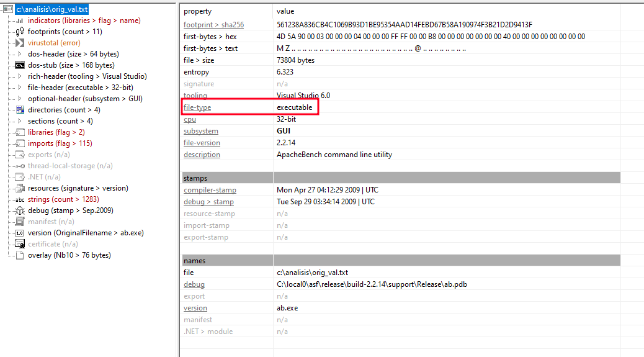Click the footprints icon in the tree

point(19,32)
